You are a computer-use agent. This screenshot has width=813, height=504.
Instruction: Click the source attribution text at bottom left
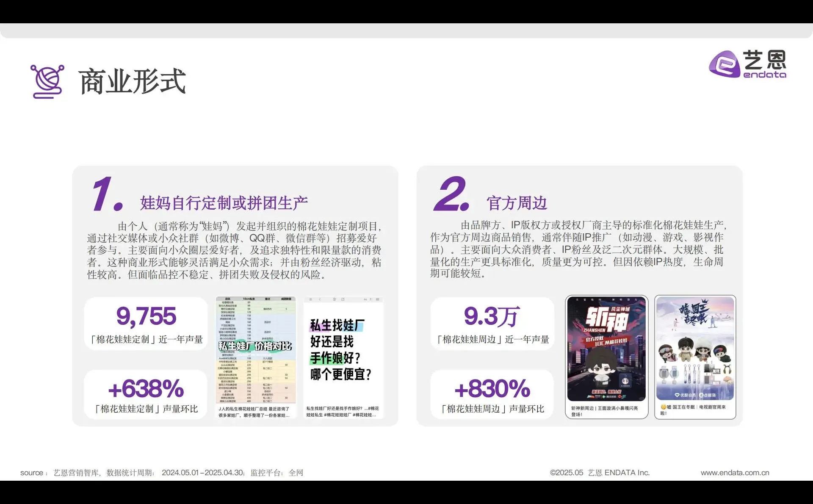coord(163,472)
